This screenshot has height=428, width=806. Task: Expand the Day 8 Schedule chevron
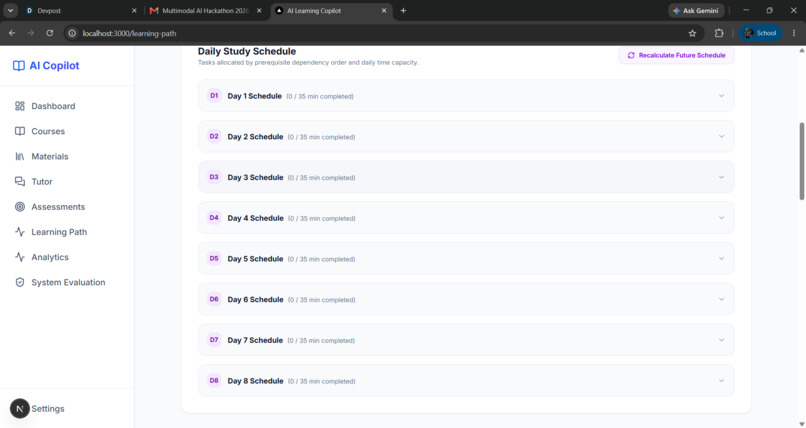pos(721,381)
